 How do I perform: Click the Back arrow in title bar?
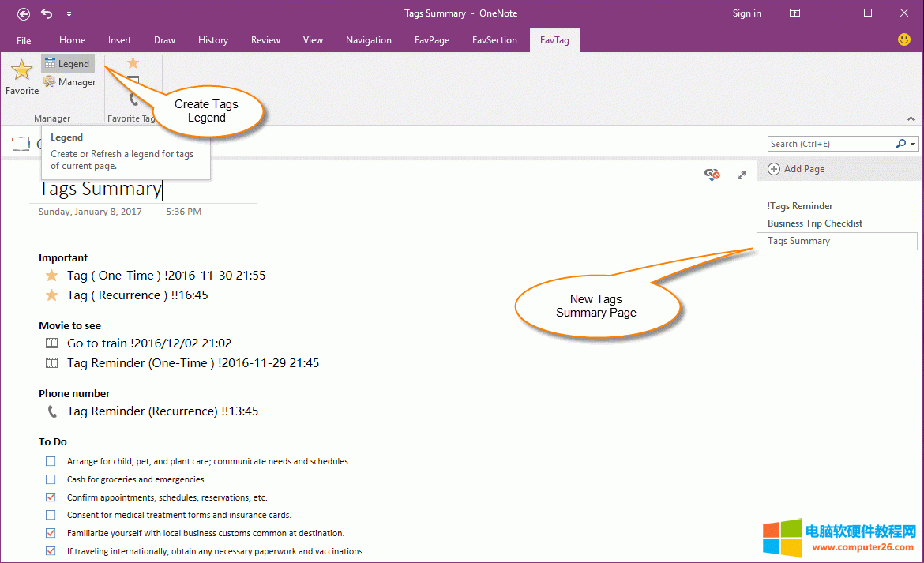[24, 13]
